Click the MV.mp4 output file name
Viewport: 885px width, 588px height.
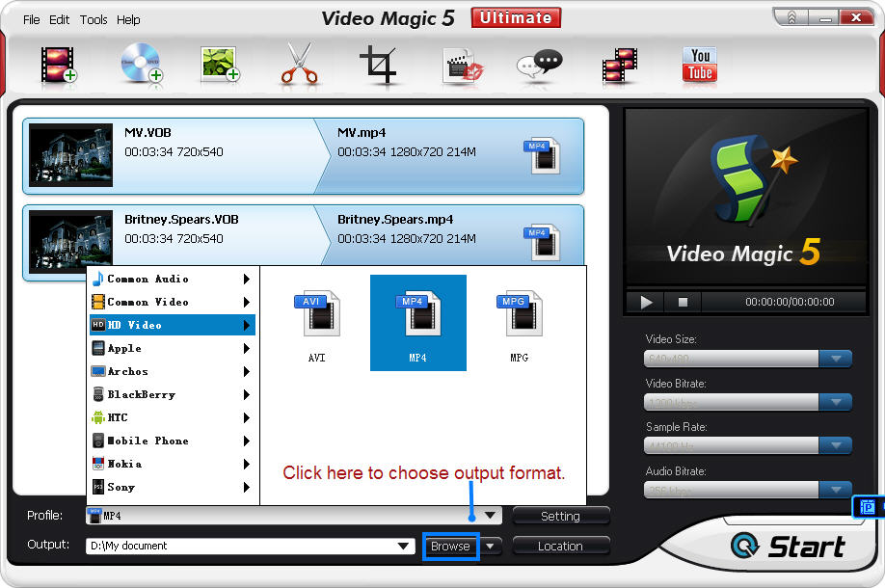[x=362, y=133]
